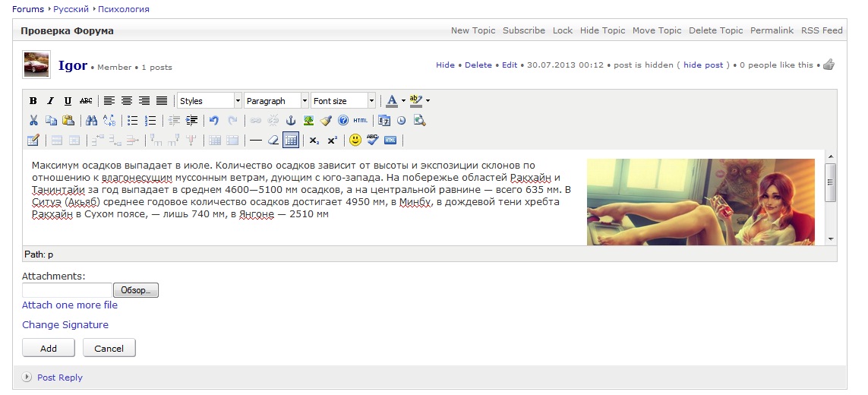The height and width of the screenshot is (395, 868).
Task: Toggle the spellchecker ABC icon
Action: pyautogui.click(x=373, y=141)
